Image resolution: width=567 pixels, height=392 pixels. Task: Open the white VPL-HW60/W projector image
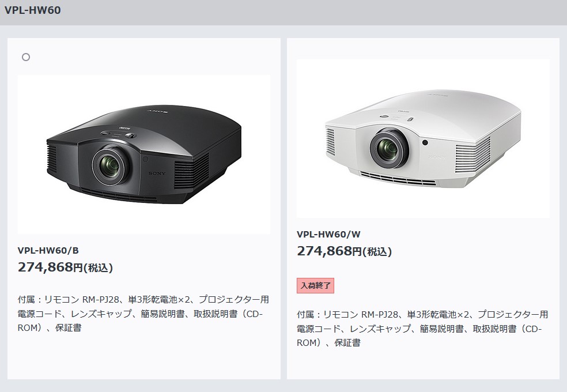coord(423,138)
